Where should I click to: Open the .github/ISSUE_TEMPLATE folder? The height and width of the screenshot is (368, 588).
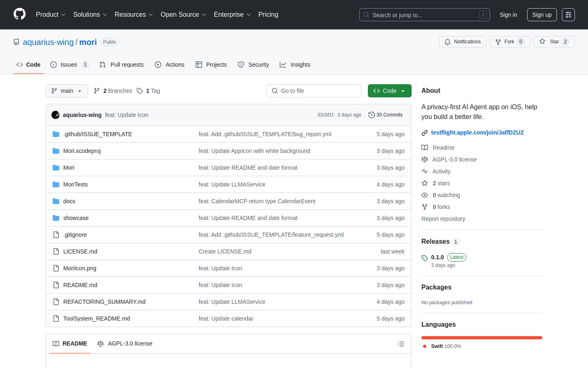(98, 134)
